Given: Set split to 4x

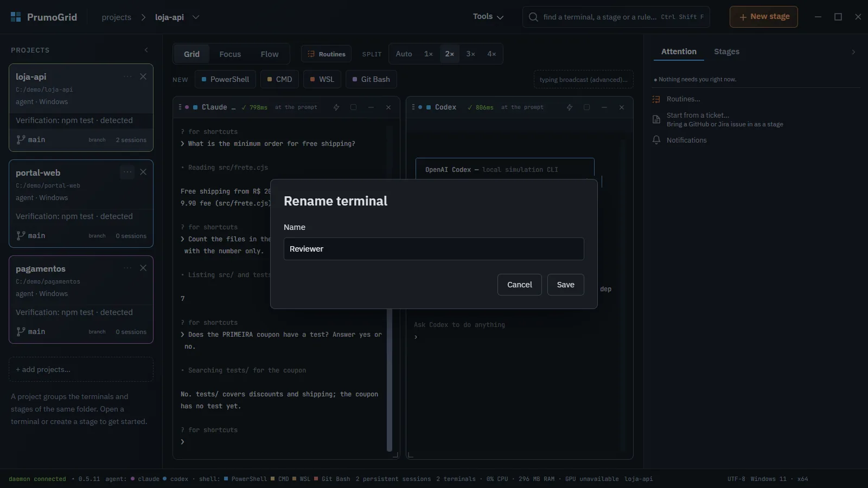Looking at the screenshot, I should (x=492, y=54).
